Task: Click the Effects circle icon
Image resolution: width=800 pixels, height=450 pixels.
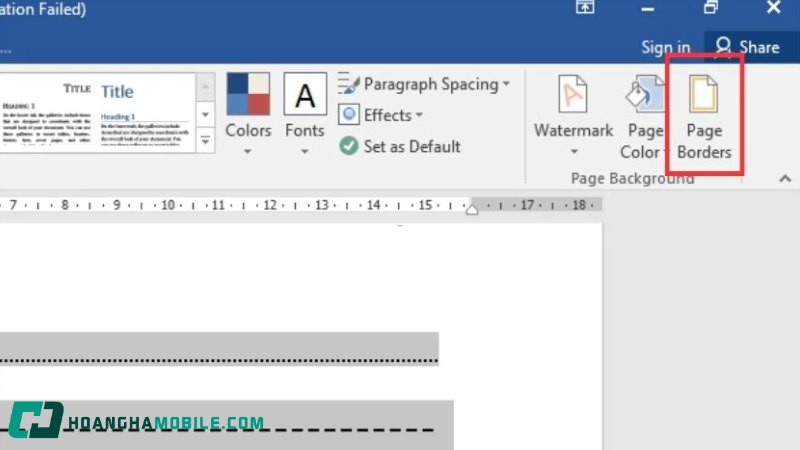Action: tap(349, 115)
